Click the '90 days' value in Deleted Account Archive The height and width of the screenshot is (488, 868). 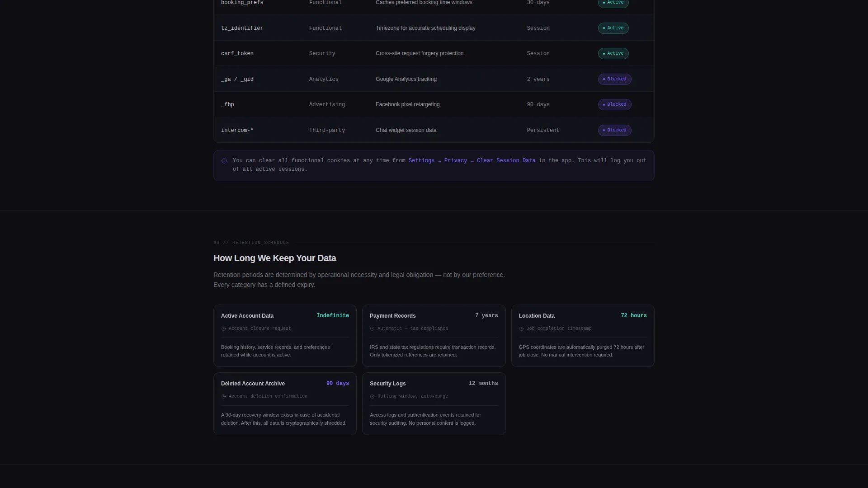click(x=338, y=384)
